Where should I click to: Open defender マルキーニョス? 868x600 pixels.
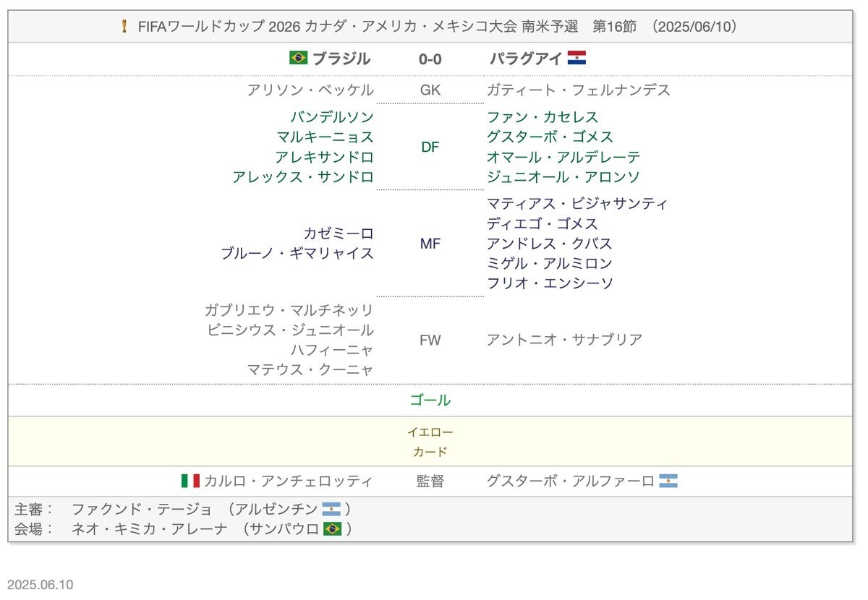[325, 137]
